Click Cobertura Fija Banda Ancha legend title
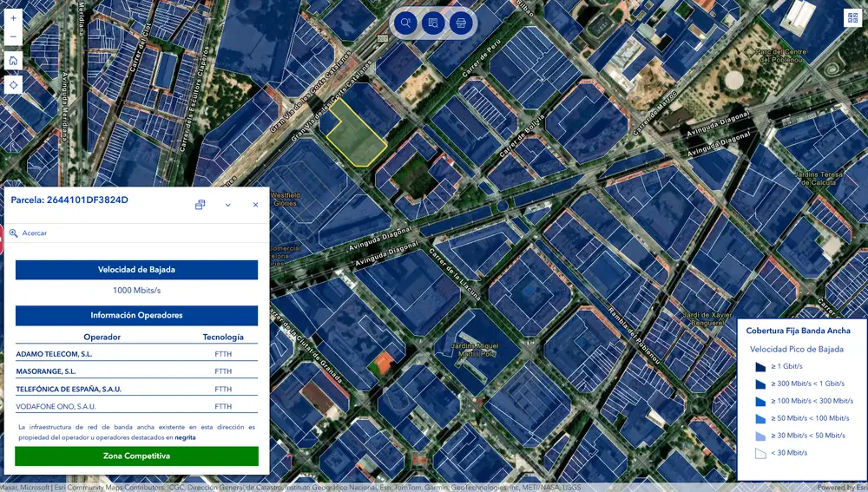The height and width of the screenshot is (492, 868). (799, 331)
